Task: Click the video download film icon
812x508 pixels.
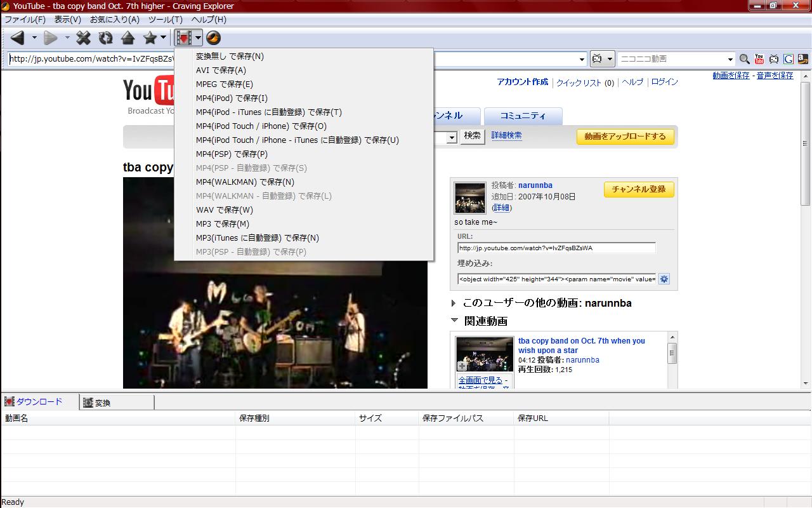Action: click(184, 38)
